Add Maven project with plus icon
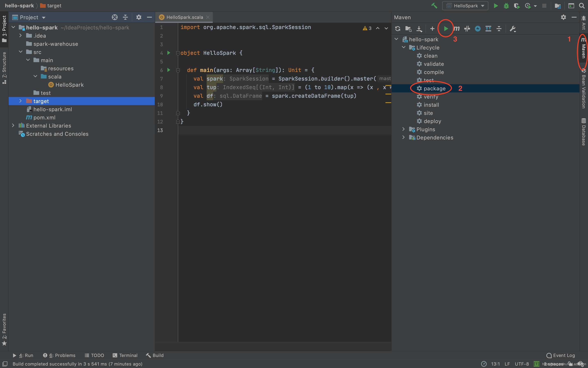The height and width of the screenshot is (368, 588). coord(432,29)
